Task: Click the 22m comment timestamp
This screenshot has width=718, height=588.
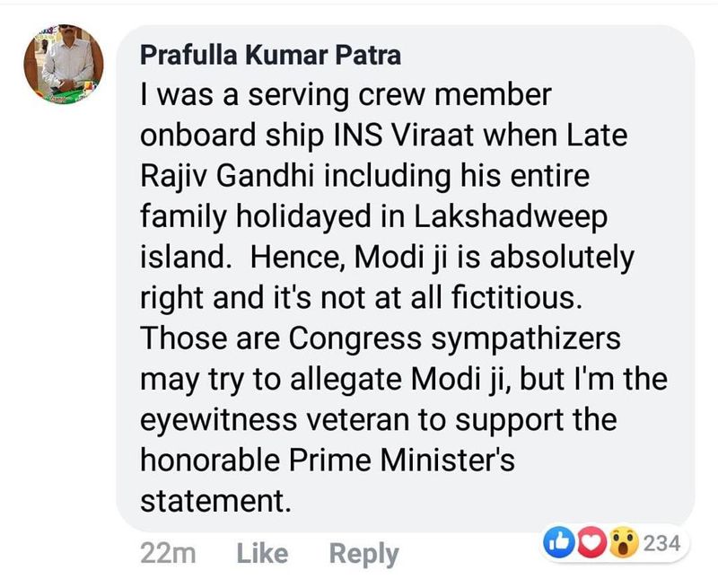Action: (169, 554)
